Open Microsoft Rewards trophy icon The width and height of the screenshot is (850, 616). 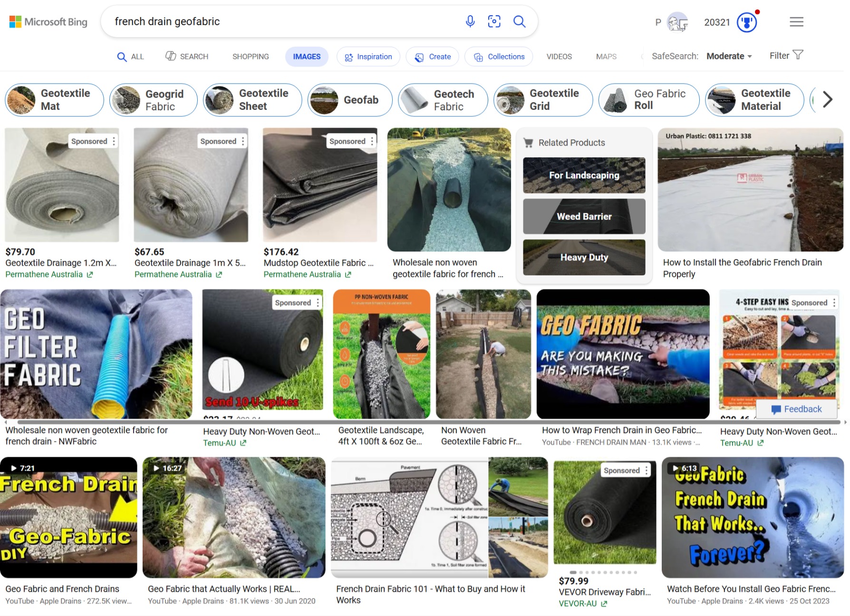[747, 22]
